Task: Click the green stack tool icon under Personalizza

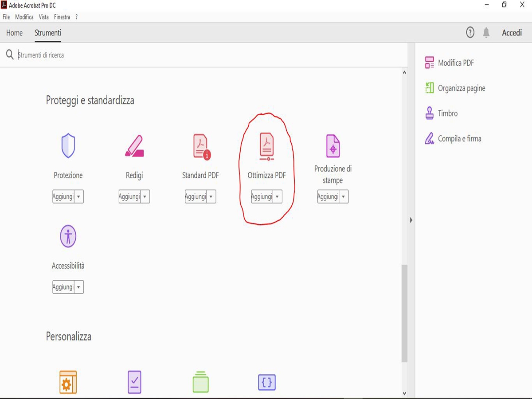Action: 201,382
